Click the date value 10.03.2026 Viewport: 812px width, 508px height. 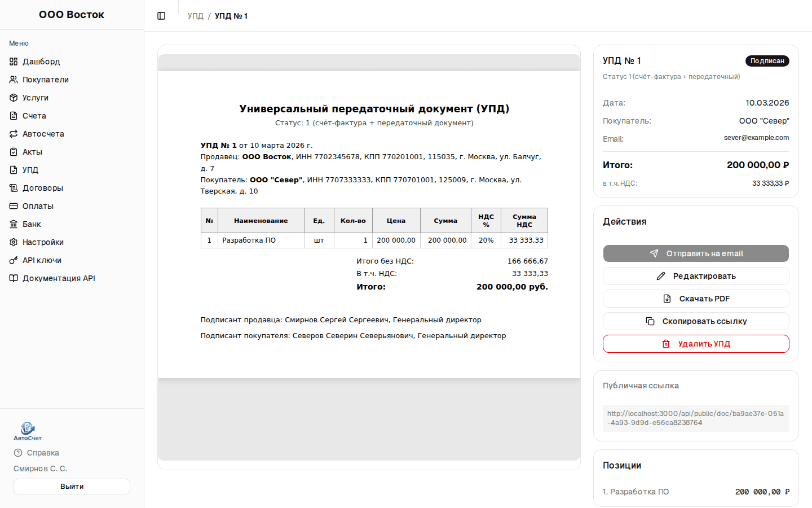point(767,103)
